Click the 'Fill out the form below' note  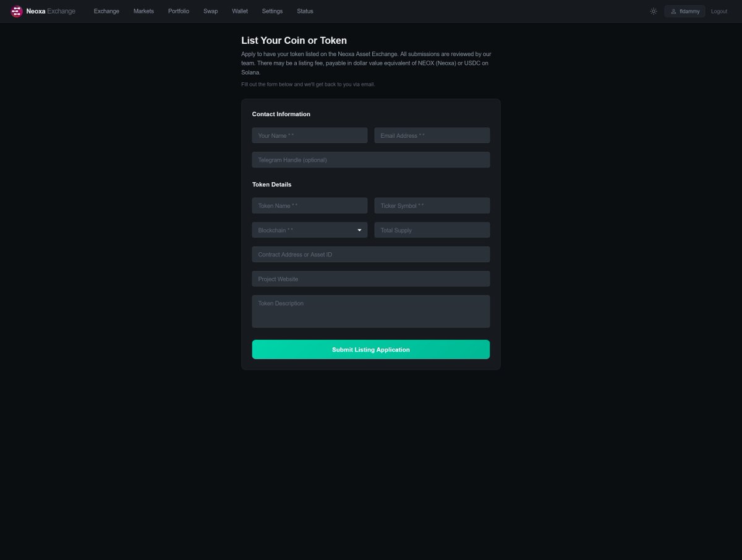(308, 84)
